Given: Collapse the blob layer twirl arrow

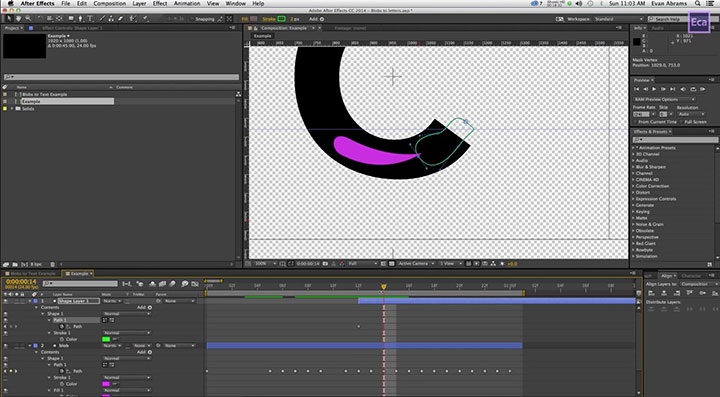Looking at the screenshot, I should coord(30,346).
